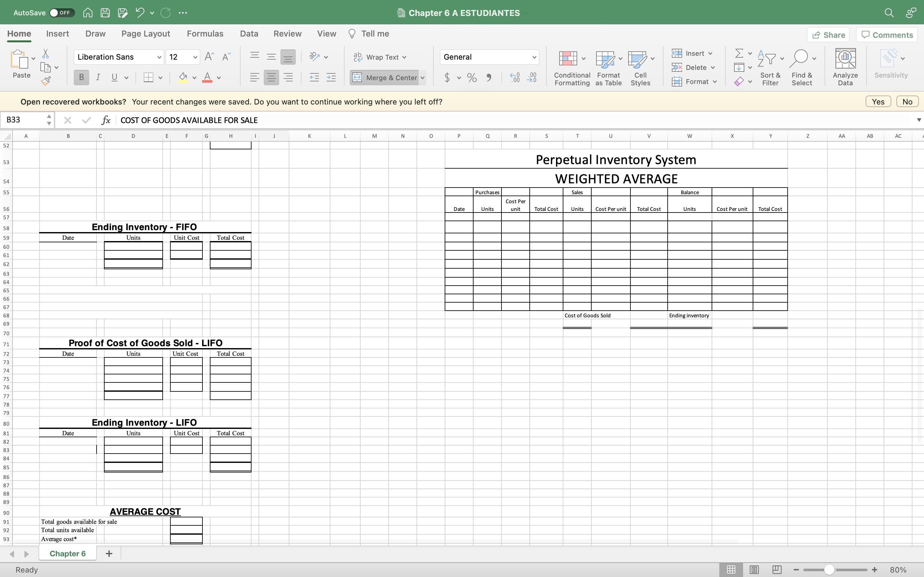Open the Wrap Text dropdown arrow
This screenshot has width=924, height=577.
[404, 57]
